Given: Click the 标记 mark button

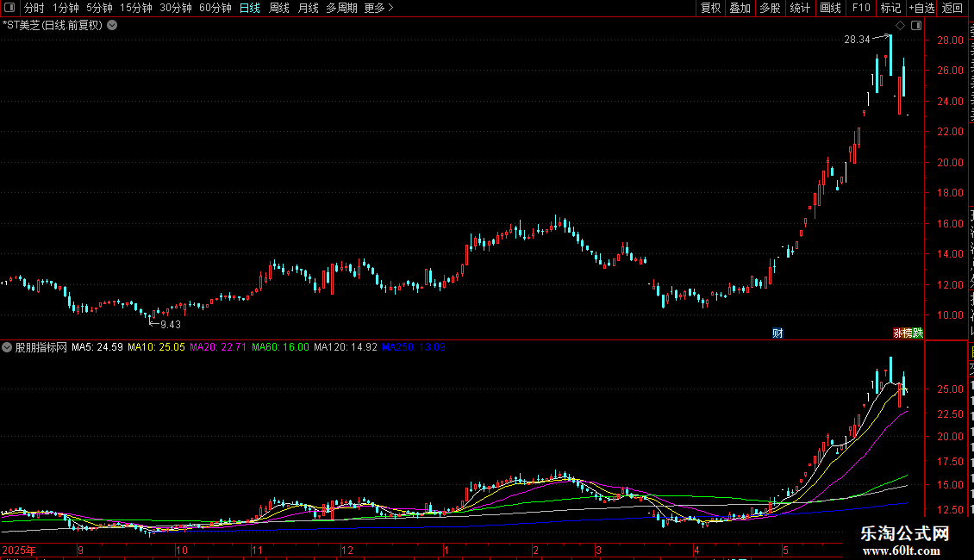Looking at the screenshot, I should tap(890, 8).
